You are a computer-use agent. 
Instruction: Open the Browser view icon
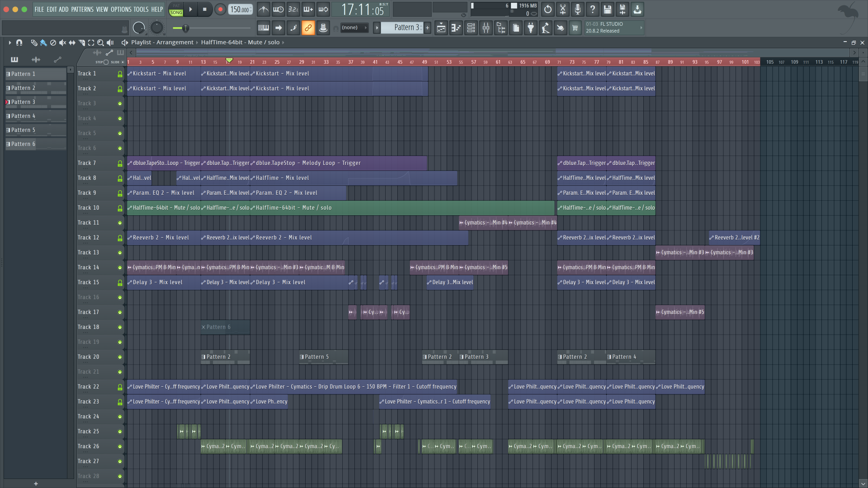[501, 28]
